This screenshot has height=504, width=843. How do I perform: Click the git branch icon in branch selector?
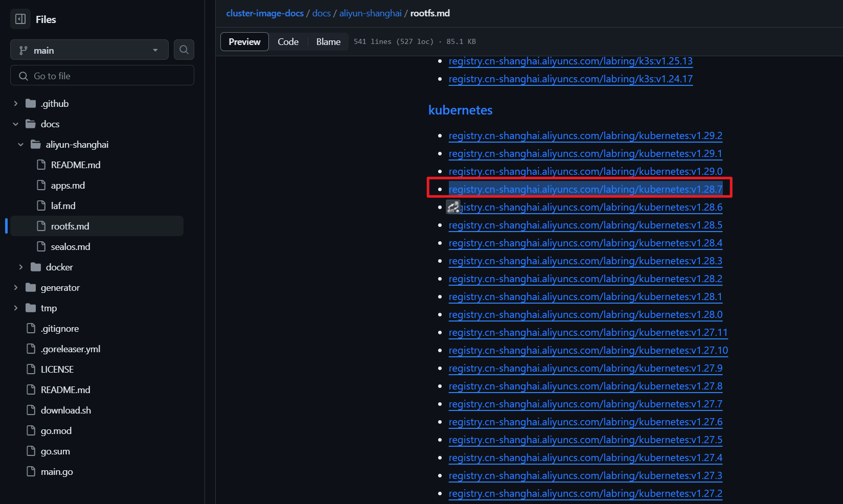tap(23, 50)
